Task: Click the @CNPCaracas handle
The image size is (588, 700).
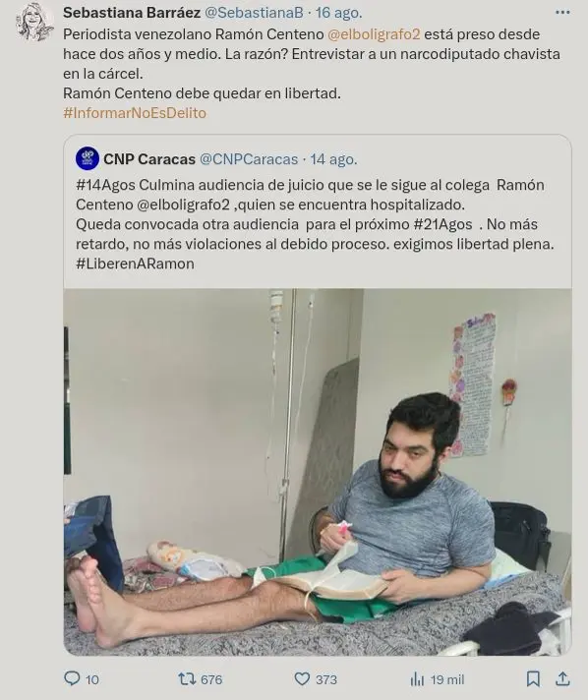Action: 249,159
